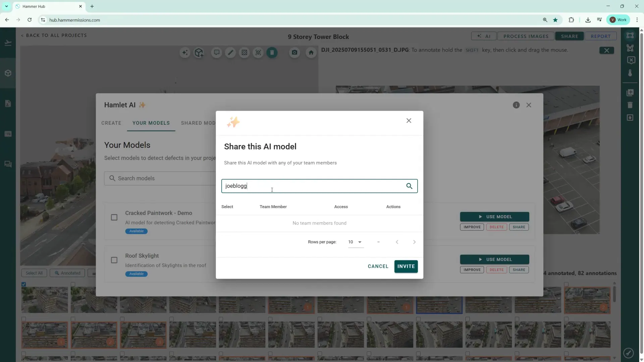Click the comment annotation tool icon

click(217, 53)
